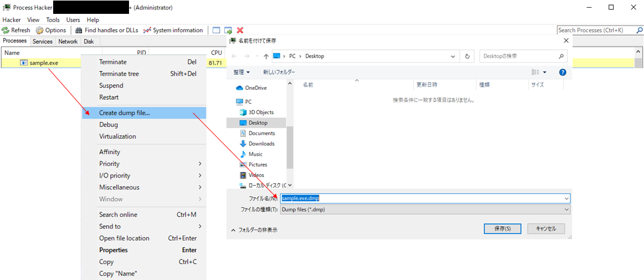Select Downloads folder in the navigation pane

pyautogui.click(x=261, y=144)
